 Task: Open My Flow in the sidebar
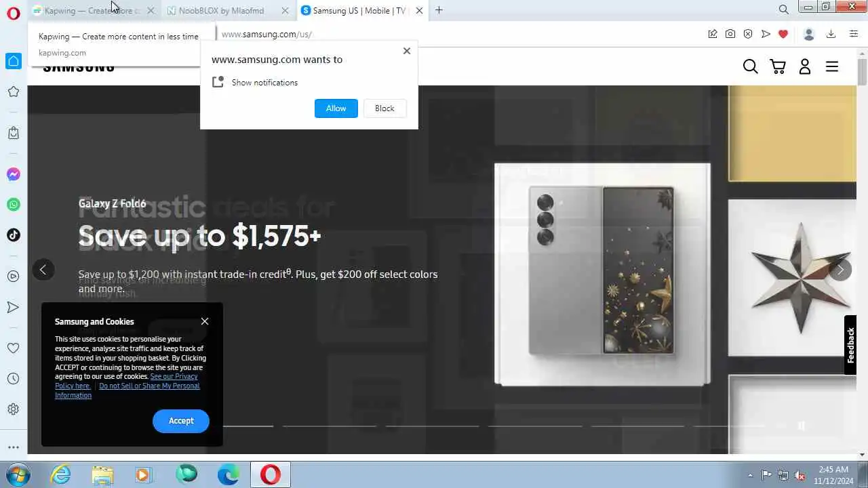(14, 307)
